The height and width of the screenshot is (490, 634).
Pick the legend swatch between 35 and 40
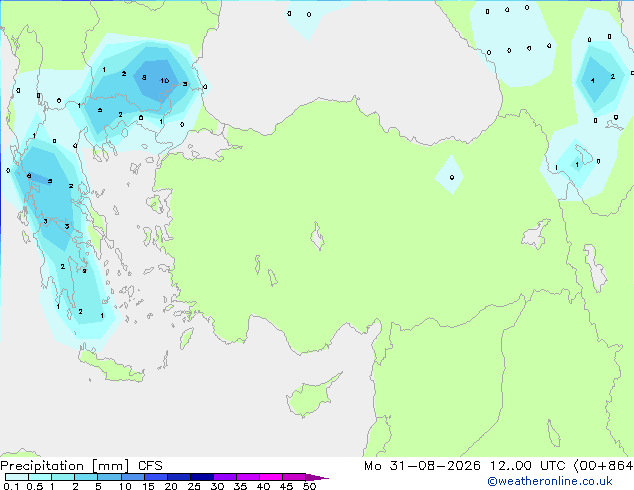click(247, 477)
